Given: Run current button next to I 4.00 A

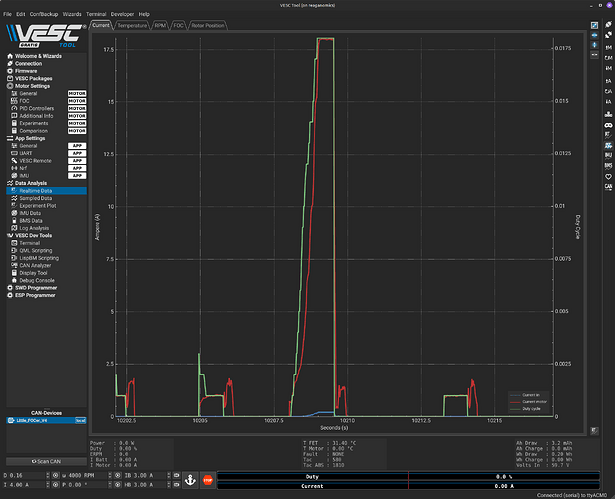Looking at the screenshot, I should coord(55,485).
